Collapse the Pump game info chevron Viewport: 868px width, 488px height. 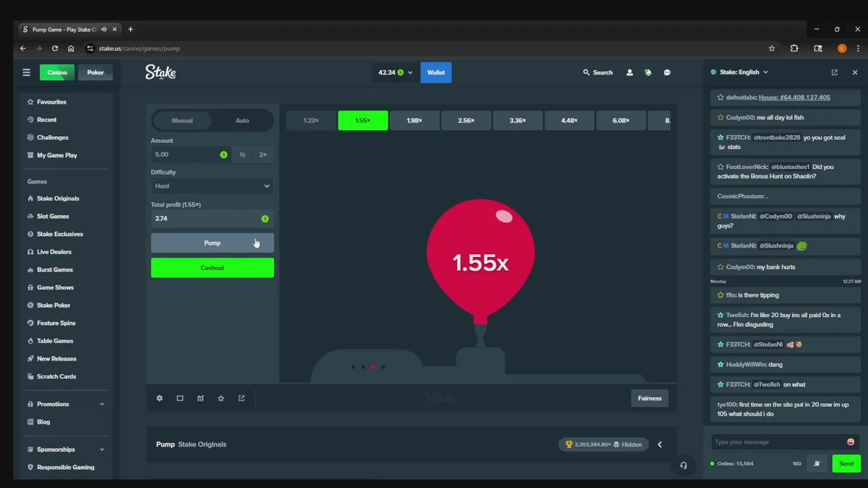(x=660, y=445)
